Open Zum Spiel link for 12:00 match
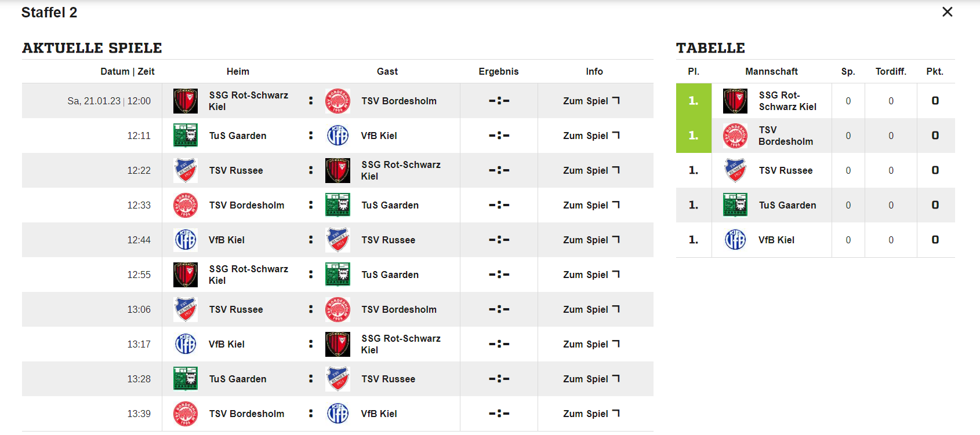This screenshot has width=980, height=435. (x=591, y=101)
